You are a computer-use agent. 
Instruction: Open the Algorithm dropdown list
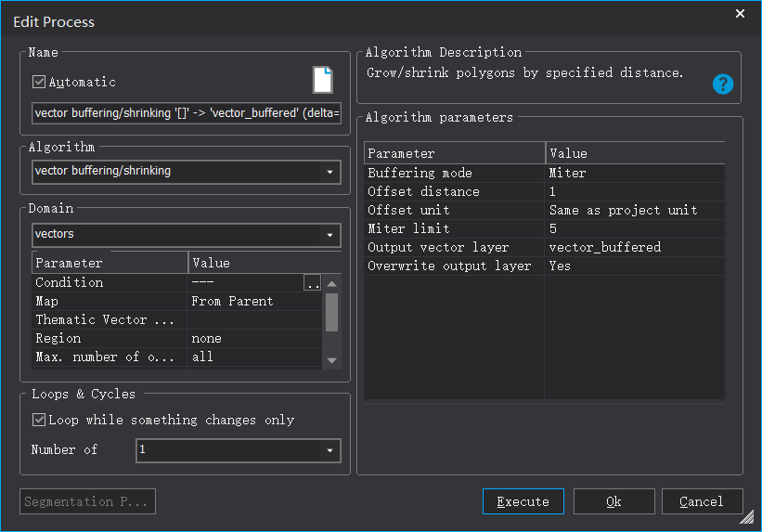pyautogui.click(x=330, y=172)
